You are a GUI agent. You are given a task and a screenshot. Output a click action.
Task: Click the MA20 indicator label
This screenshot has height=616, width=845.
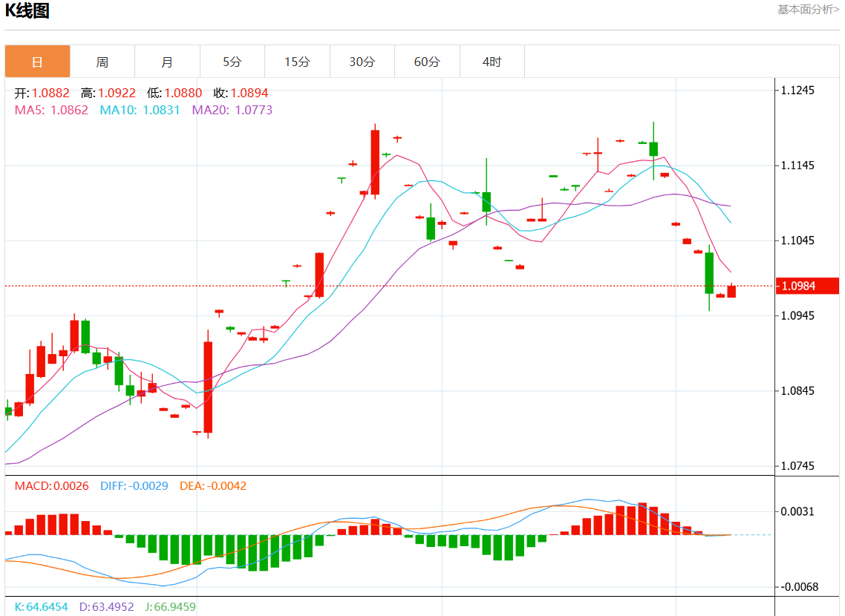(x=232, y=110)
